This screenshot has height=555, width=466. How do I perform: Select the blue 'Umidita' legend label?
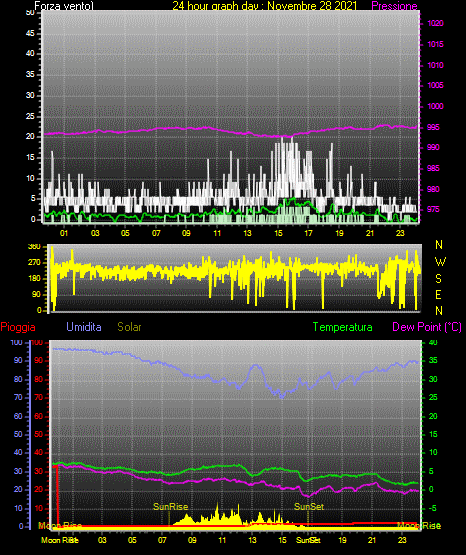(x=84, y=327)
